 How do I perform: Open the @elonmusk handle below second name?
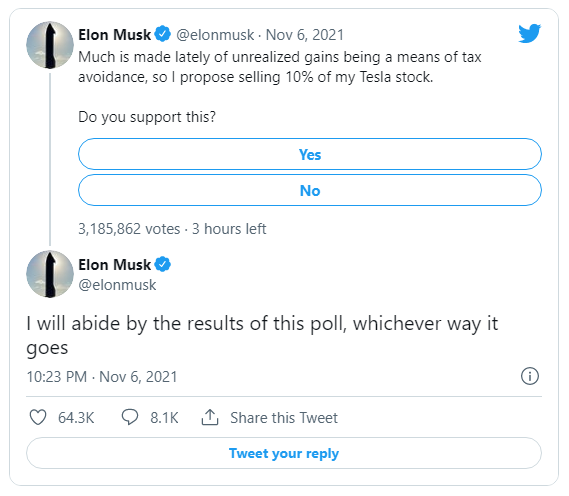coord(117,285)
